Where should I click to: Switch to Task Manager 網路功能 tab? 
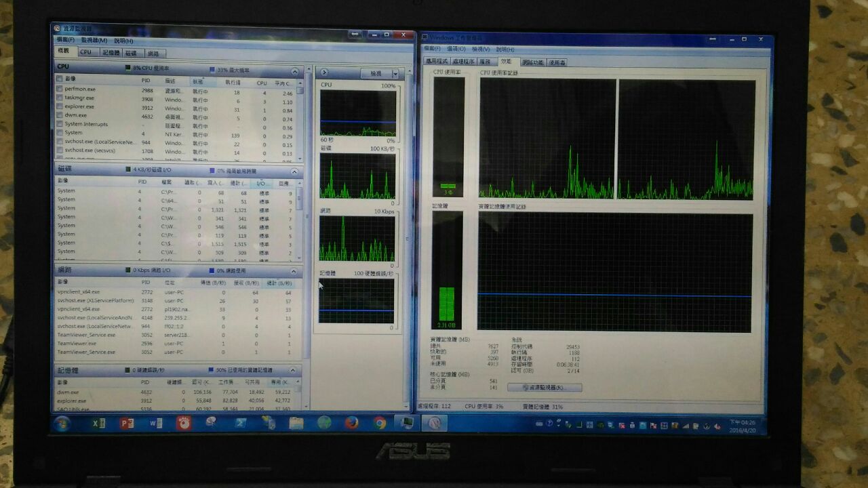coord(533,62)
